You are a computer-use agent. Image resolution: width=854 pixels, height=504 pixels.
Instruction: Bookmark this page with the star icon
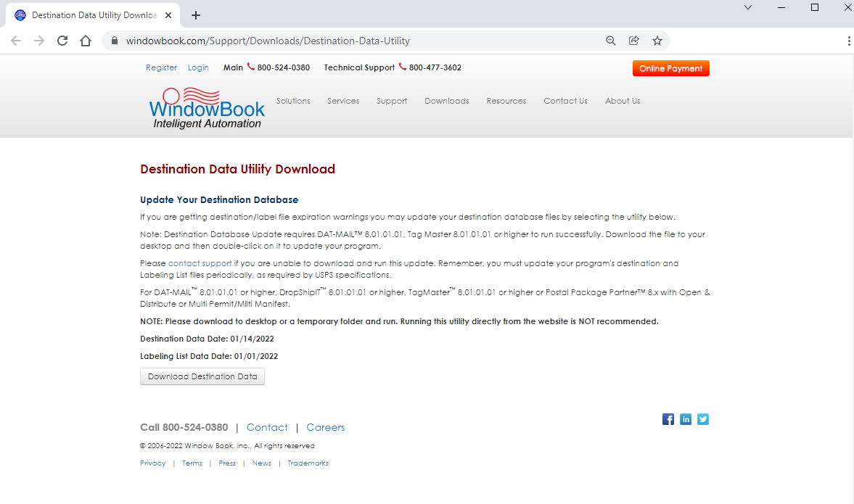pos(657,41)
